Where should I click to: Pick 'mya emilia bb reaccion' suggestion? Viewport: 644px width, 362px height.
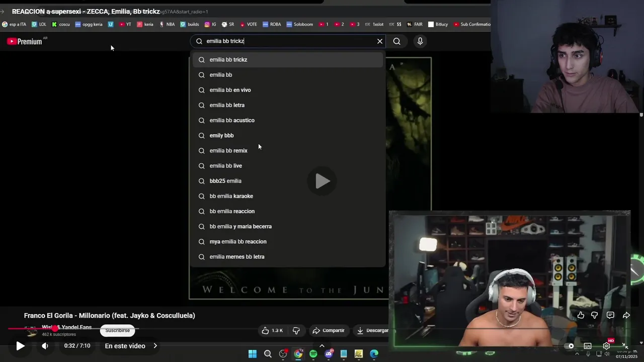tap(287, 241)
